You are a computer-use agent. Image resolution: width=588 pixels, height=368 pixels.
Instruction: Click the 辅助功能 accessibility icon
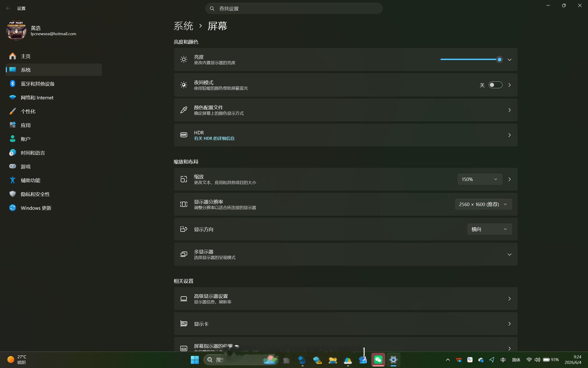point(13,180)
